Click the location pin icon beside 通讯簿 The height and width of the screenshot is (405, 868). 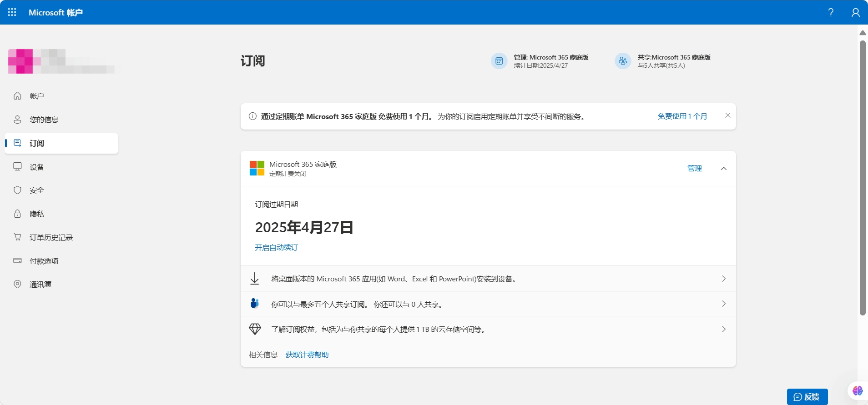pos(17,284)
